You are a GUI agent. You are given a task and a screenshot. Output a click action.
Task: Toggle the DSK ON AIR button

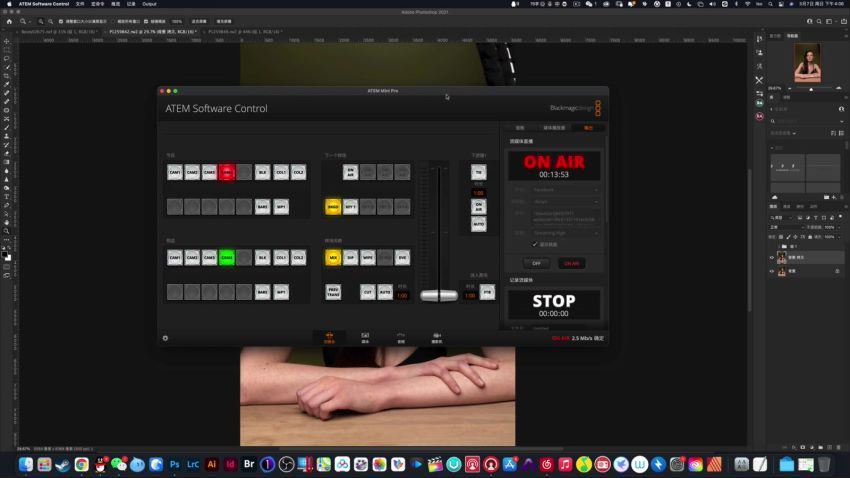click(479, 206)
